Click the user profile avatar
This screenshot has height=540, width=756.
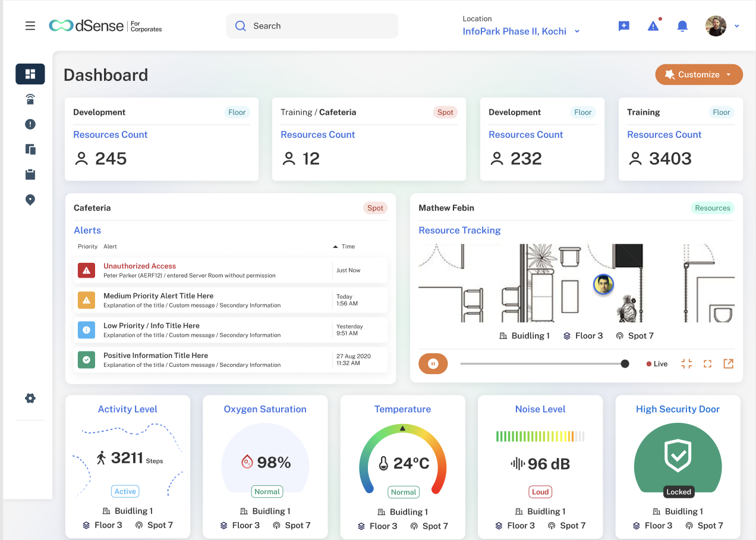tap(716, 26)
